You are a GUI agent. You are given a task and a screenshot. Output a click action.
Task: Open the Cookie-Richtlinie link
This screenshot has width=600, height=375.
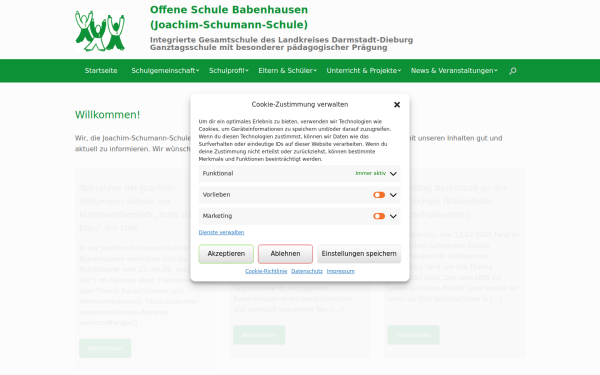(x=266, y=271)
